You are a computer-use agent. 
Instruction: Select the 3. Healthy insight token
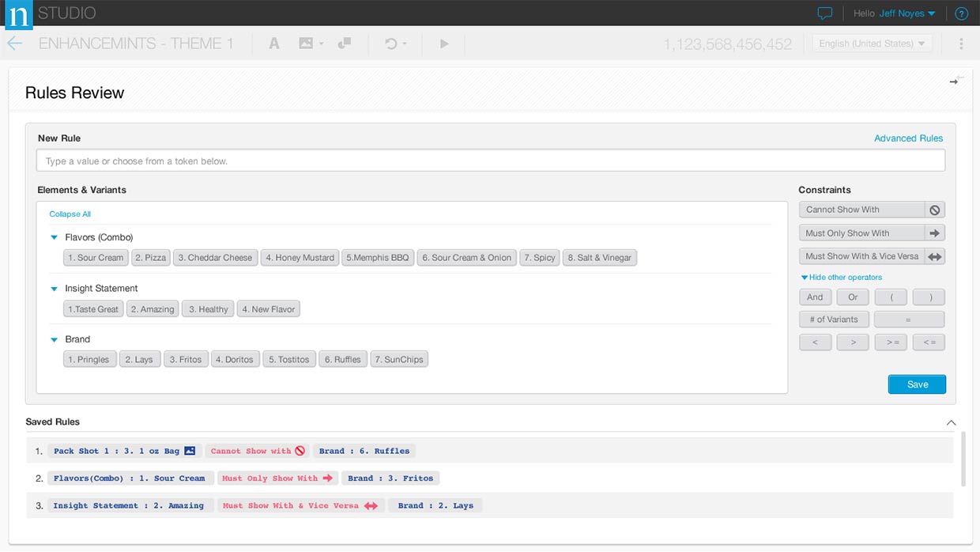pos(209,309)
